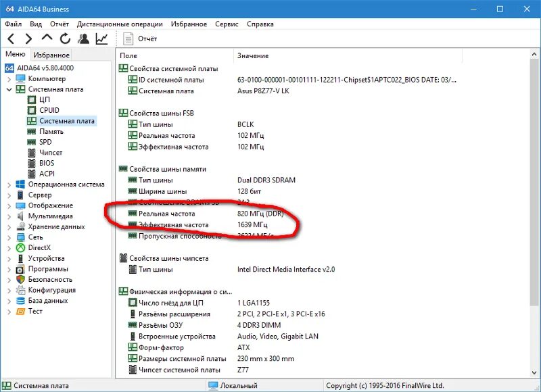Open the Избранное menu in the menu bar
Image resolution: width=541 pixels, height=392 pixels.
(189, 24)
